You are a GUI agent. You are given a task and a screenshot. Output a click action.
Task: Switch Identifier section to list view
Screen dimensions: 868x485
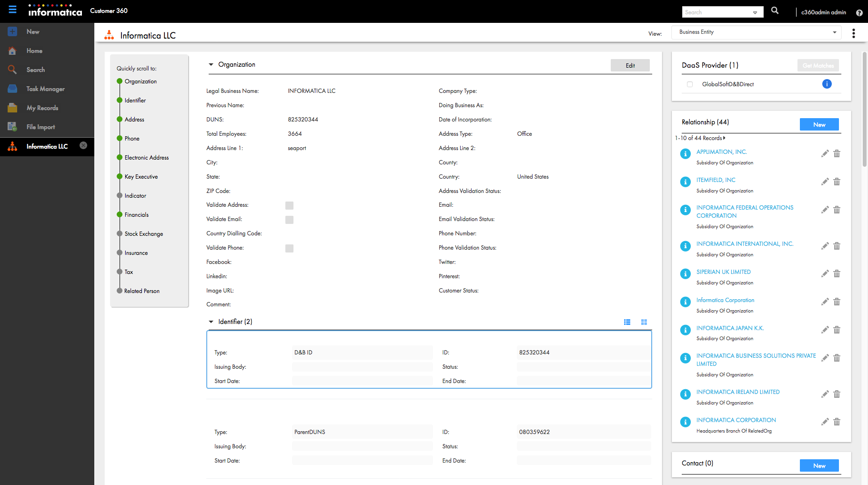click(x=627, y=322)
